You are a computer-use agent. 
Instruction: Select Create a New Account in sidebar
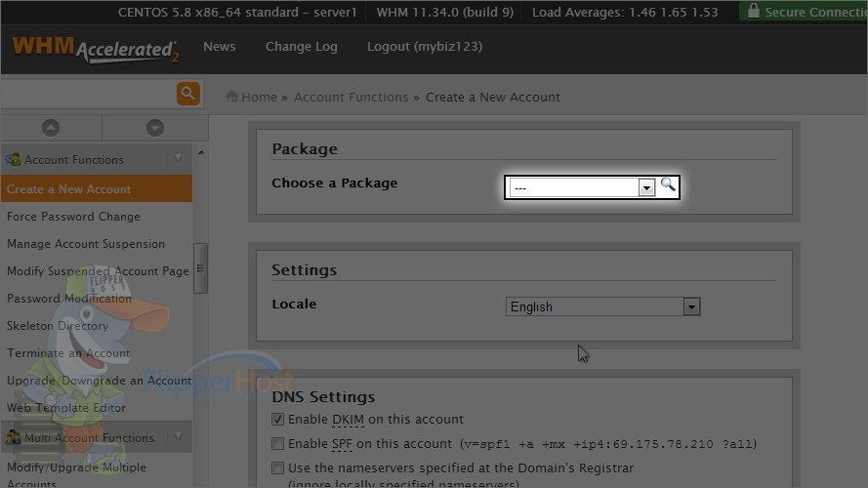point(97,188)
